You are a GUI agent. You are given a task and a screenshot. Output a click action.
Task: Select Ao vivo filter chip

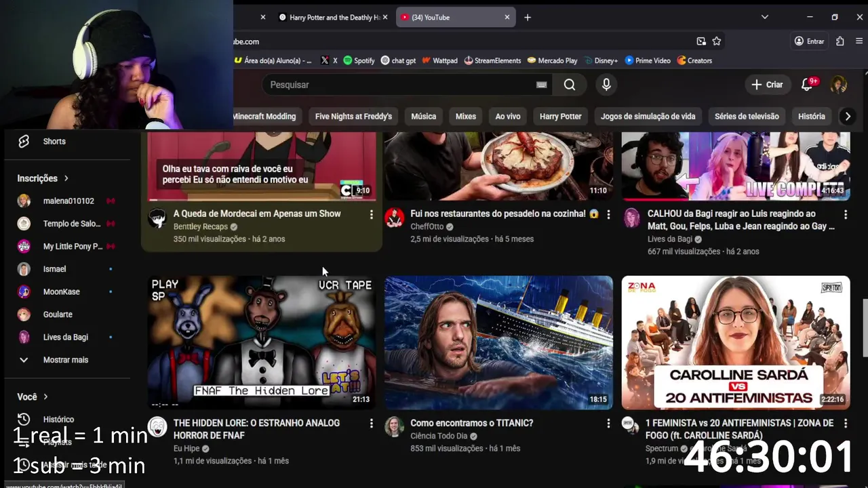tap(508, 117)
